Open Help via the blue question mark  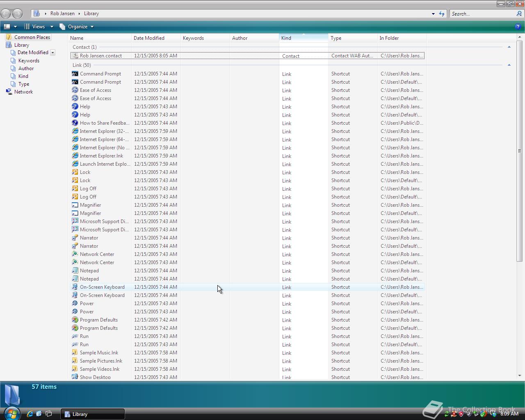pyautogui.click(x=518, y=27)
